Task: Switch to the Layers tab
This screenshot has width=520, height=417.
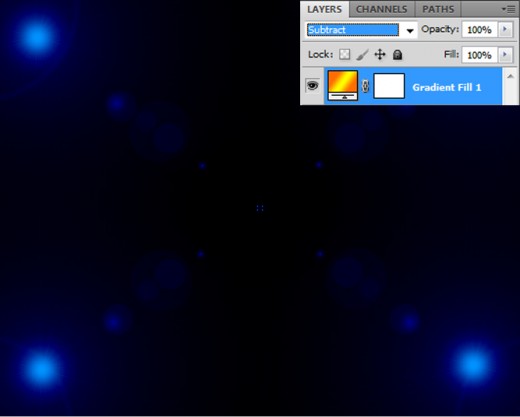Action: [x=324, y=9]
